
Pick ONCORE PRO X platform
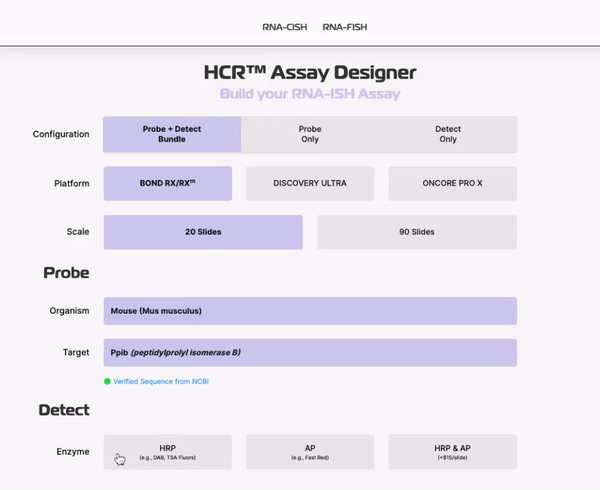click(453, 183)
